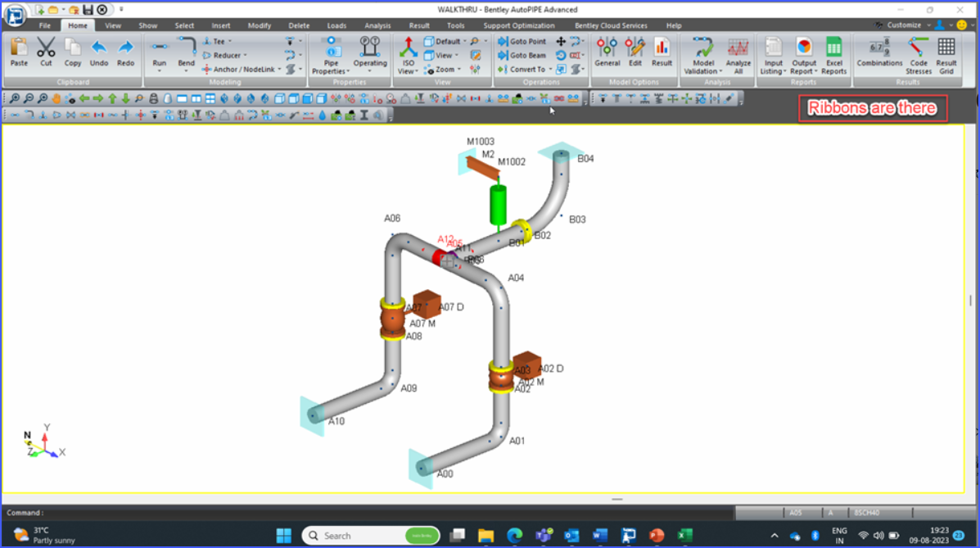Run Analyze All
980x548 pixels.
point(738,56)
